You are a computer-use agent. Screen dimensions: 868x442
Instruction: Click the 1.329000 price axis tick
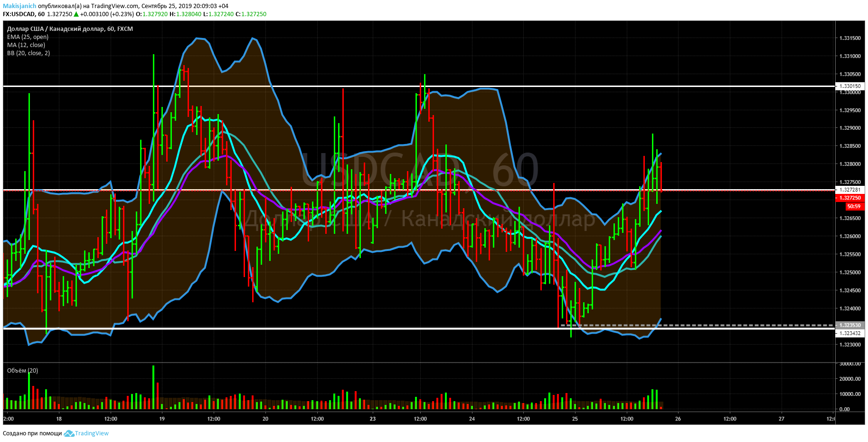pyautogui.click(x=850, y=128)
